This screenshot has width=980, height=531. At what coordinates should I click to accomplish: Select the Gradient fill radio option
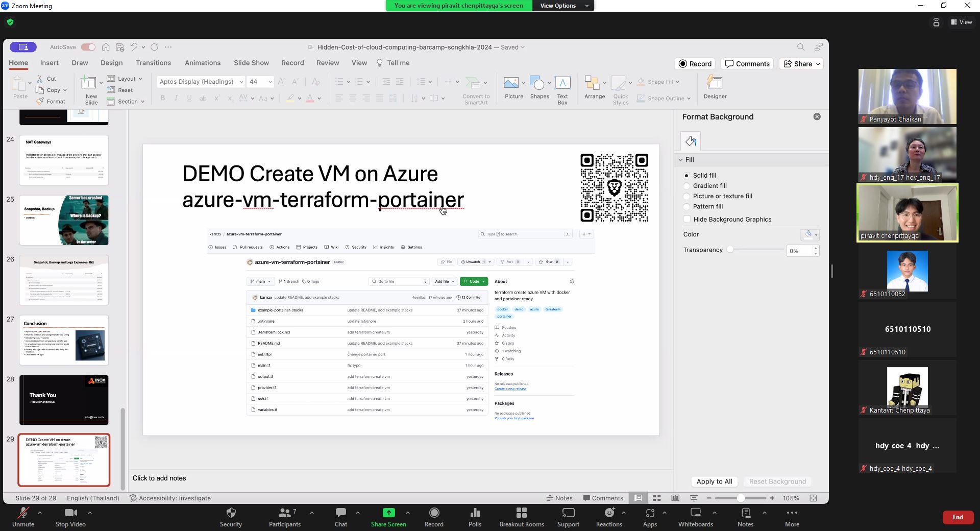(x=687, y=186)
